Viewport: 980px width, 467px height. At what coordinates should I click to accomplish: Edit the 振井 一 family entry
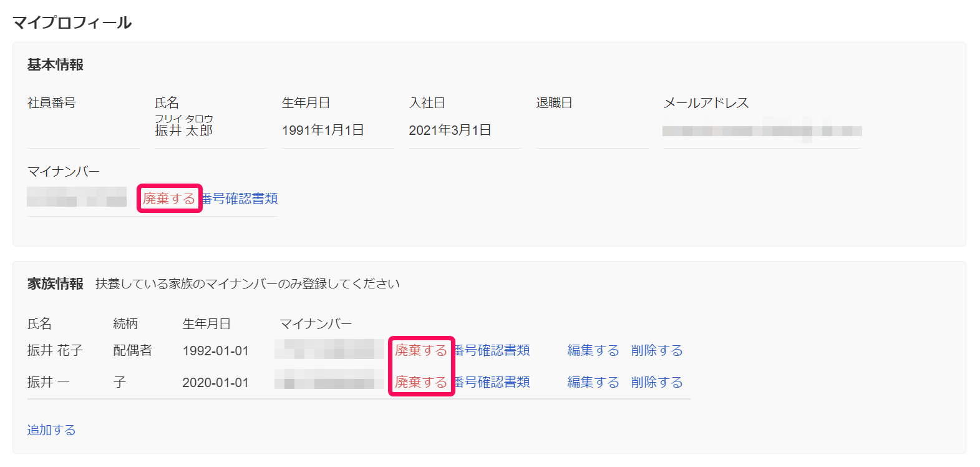[x=593, y=382]
